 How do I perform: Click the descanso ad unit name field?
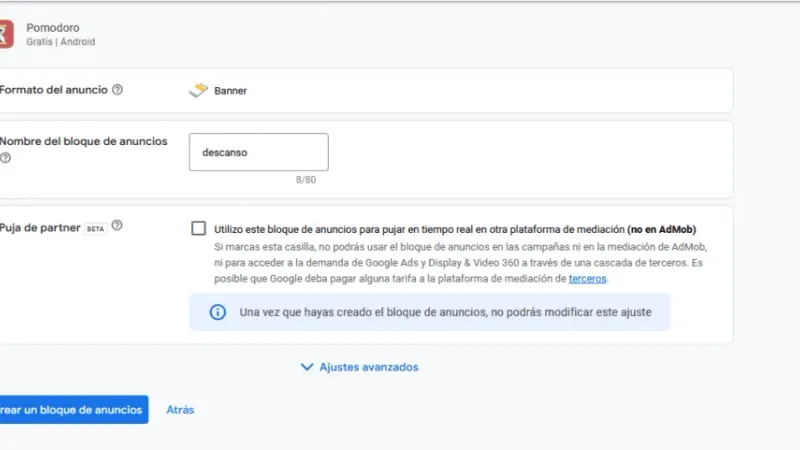coord(258,153)
